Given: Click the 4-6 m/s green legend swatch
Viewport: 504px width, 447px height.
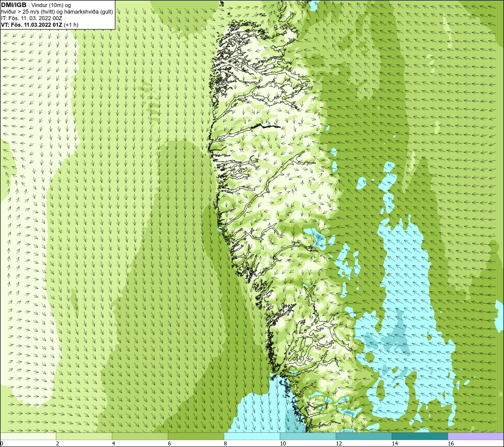Looking at the screenshot, I should (x=140, y=436).
